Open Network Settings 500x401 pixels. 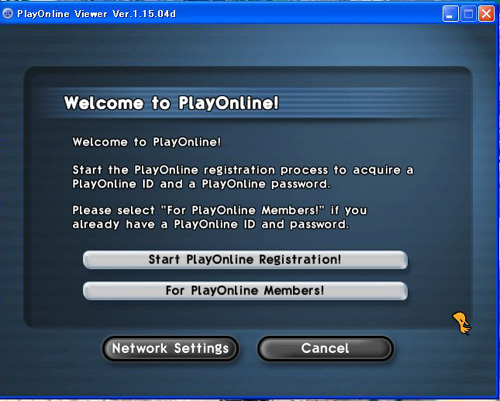(x=170, y=348)
